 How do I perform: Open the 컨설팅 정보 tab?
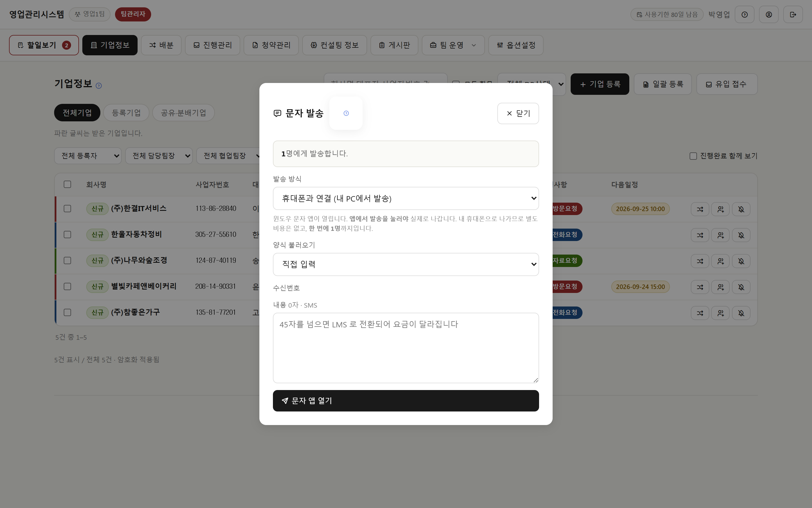click(x=334, y=45)
